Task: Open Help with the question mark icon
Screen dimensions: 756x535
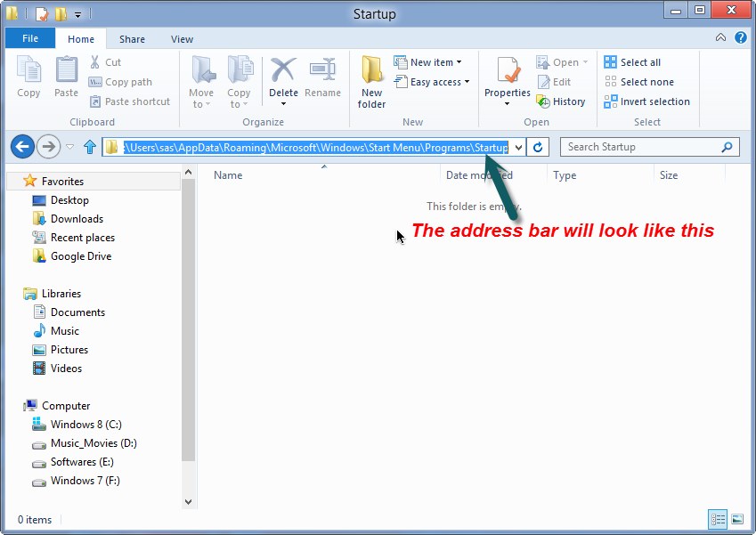Action: click(741, 37)
